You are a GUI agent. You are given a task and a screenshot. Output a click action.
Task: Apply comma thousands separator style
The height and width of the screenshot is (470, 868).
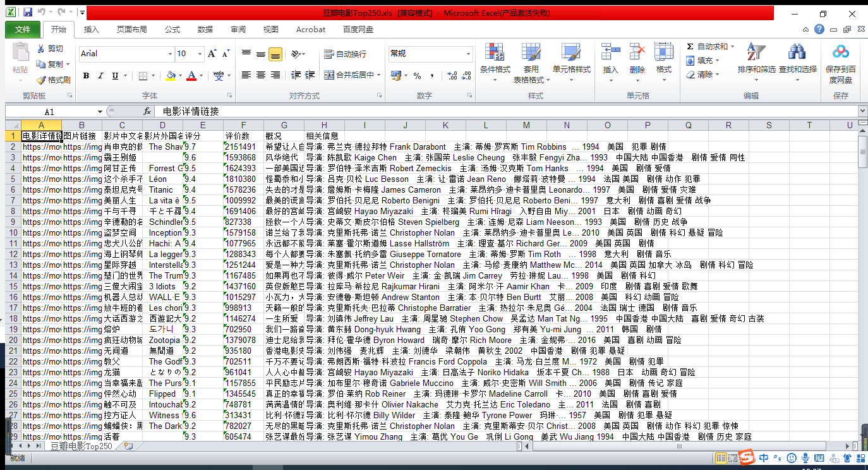[431, 76]
